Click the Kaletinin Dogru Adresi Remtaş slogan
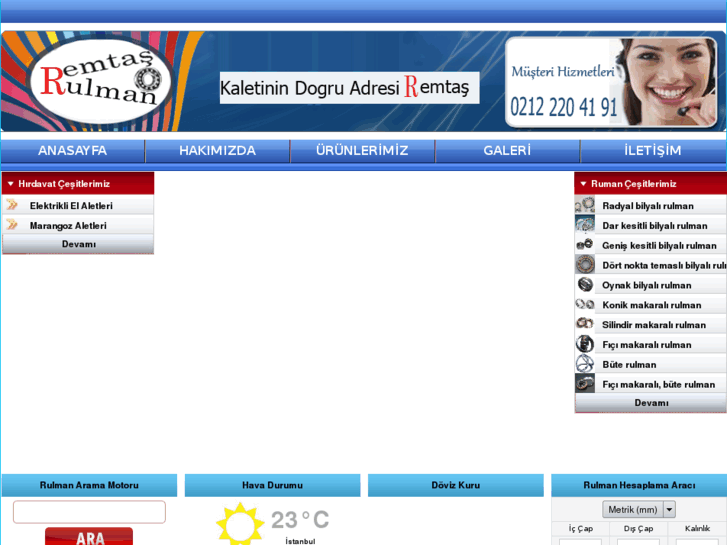The width and height of the screenshot is (727, 545). 349,88
